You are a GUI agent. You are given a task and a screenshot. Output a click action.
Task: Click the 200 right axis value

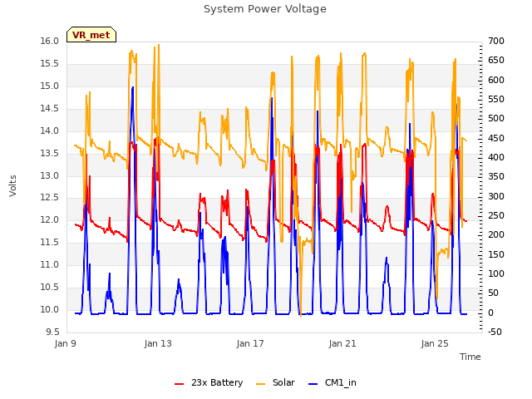pos(496,234)
